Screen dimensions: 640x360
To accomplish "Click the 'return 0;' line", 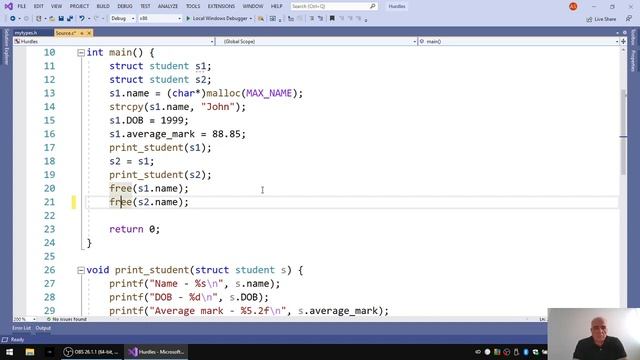I will click(134, 229).
